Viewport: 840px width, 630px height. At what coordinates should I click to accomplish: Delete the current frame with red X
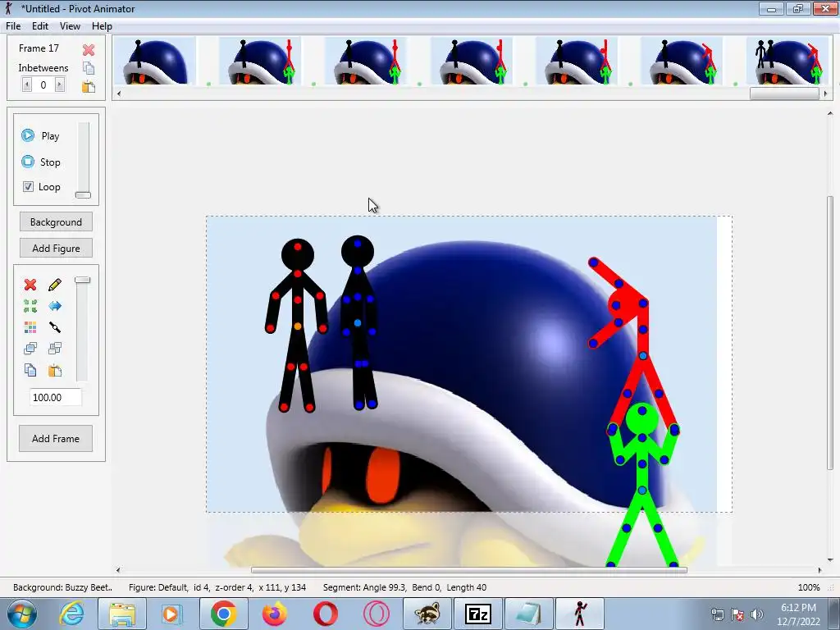pos(89,50)
